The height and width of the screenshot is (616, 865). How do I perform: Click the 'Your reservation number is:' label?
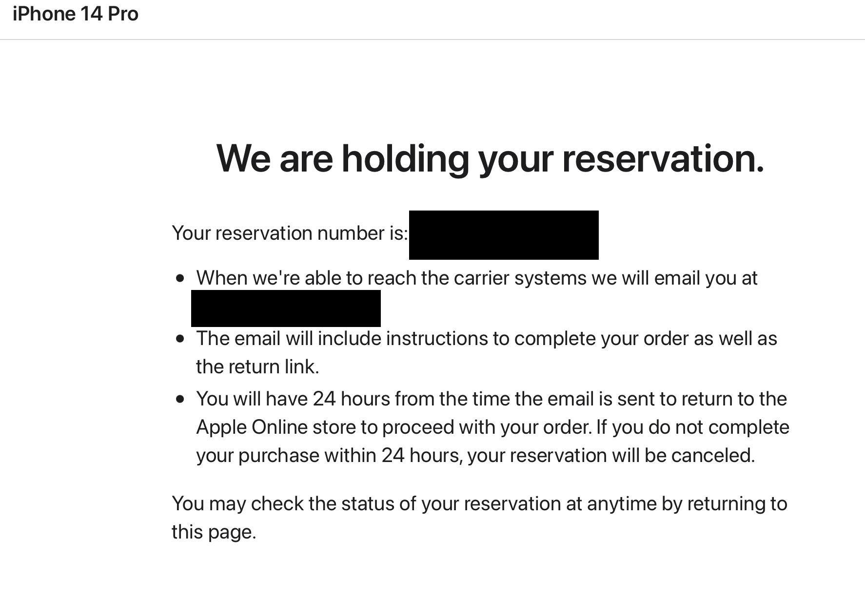point(290,233)
